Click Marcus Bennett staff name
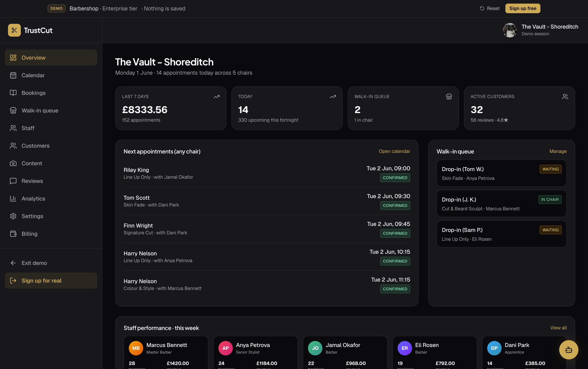Screen dimensions: 588x369 (167, 345)
